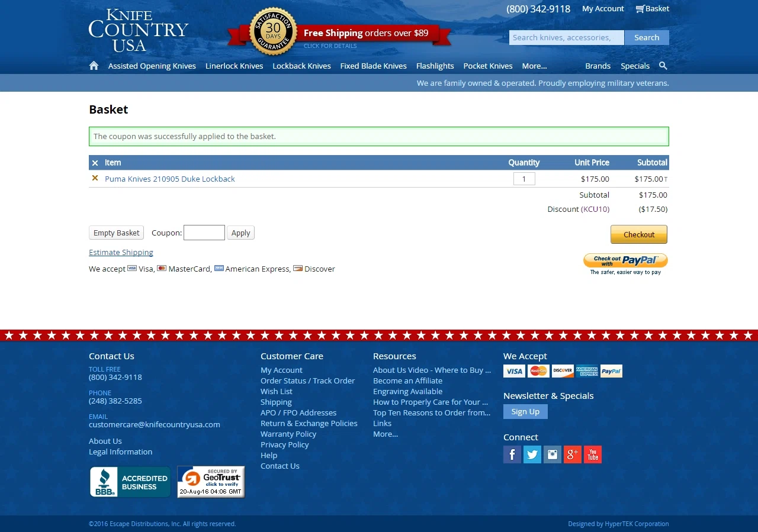Focus the search knives input field

(567, 37)
